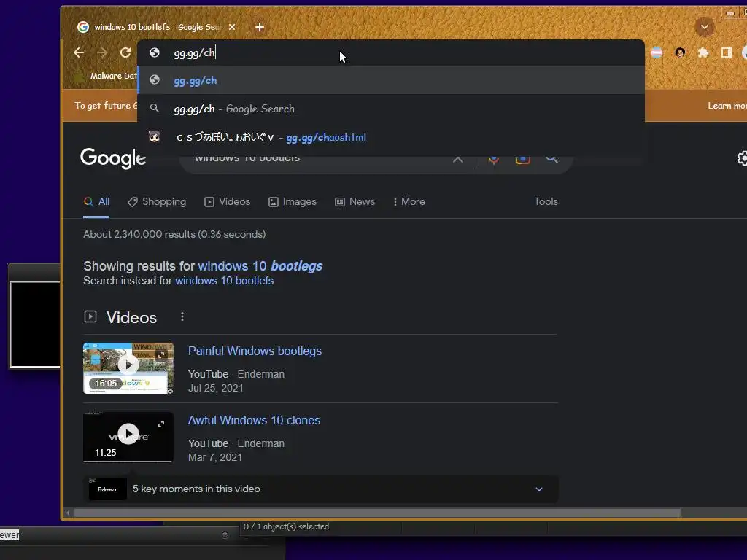The height and width of the screenshot is (560, 747).
Task: Click the search icon in Google Search suggestion
Action: (x=155, y=109)
